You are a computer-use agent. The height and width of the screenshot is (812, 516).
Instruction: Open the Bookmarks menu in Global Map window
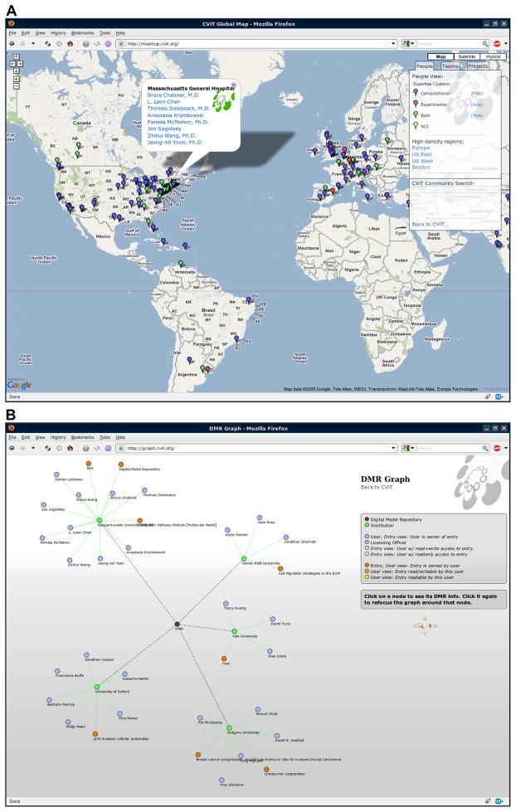[x=80, y=32]
